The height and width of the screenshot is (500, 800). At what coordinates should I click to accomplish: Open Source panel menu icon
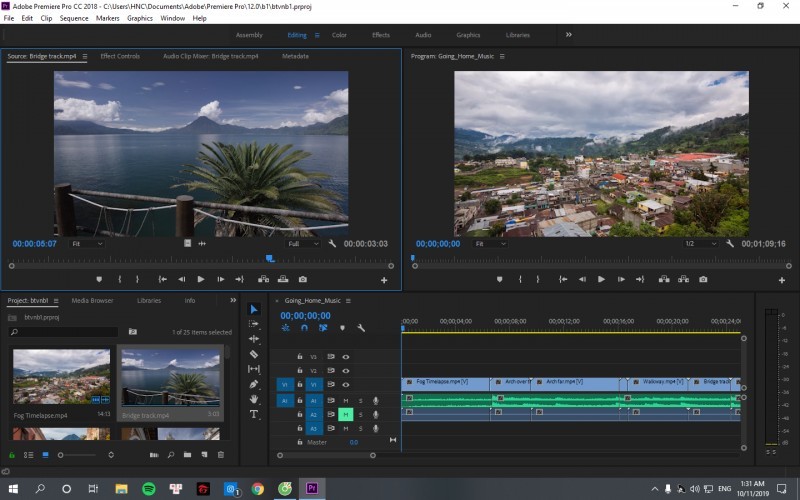[85, 57]
